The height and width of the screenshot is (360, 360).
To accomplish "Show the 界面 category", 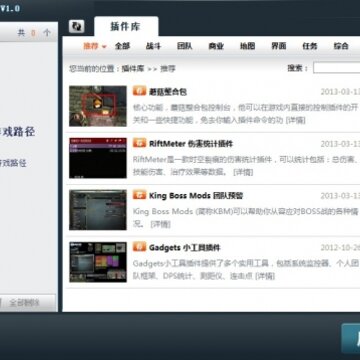I will click(x=279, y=46).
